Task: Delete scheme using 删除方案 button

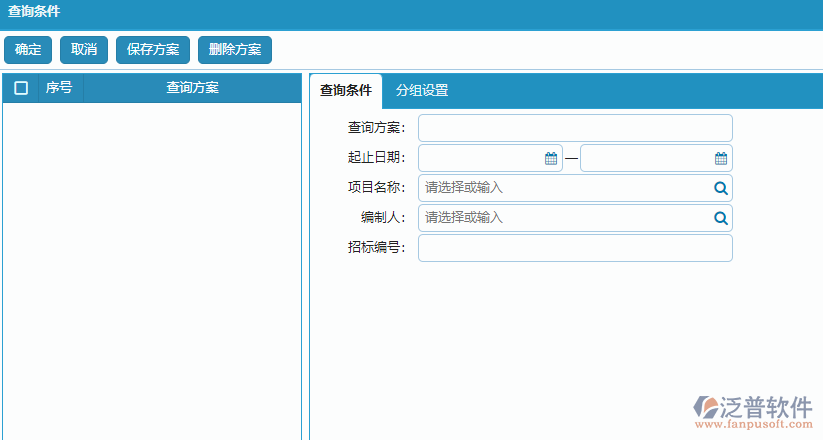Action: [x=235, y=50]
